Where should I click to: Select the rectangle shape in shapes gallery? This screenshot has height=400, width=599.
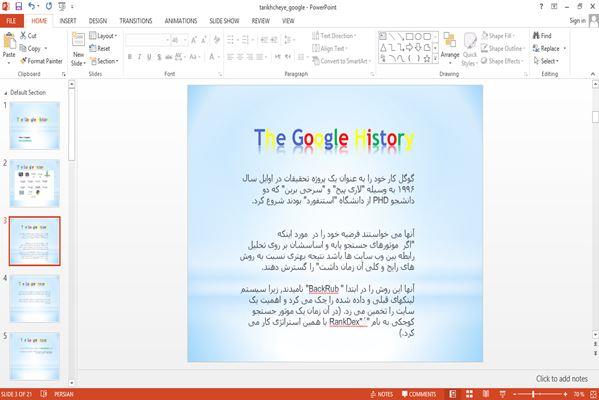(x=409, y=37)
